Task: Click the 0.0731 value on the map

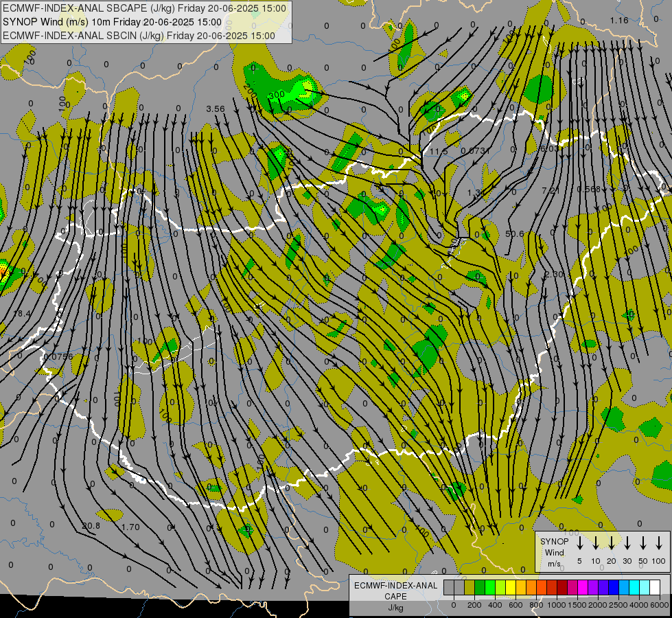Action: (x=476, y=150)
